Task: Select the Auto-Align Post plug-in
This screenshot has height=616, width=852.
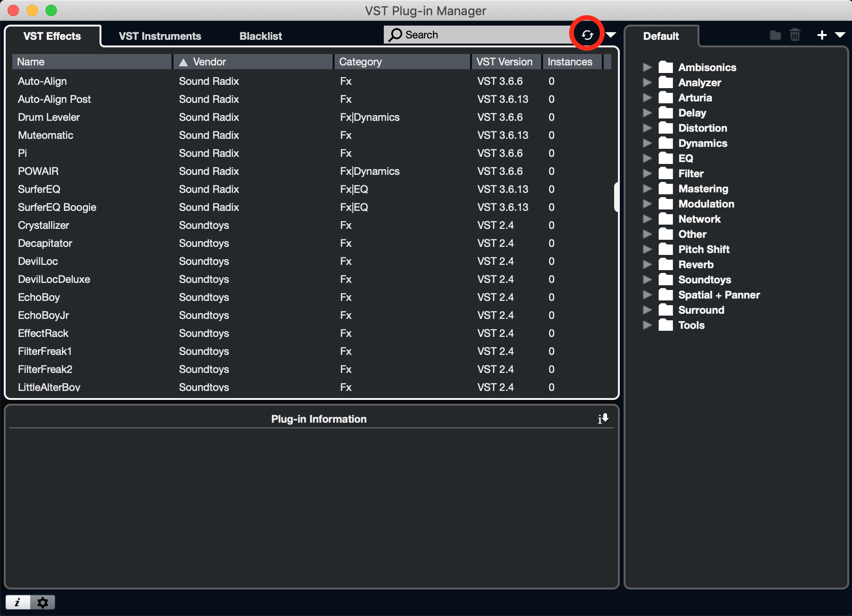Action: tap(312, 99)
